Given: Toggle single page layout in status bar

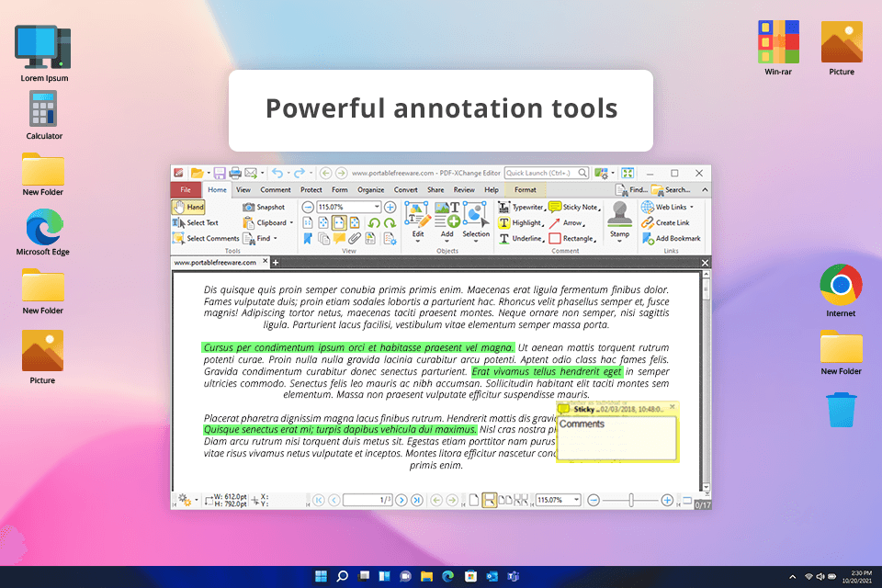Looking at the screenshot, I should coord(474,500).
